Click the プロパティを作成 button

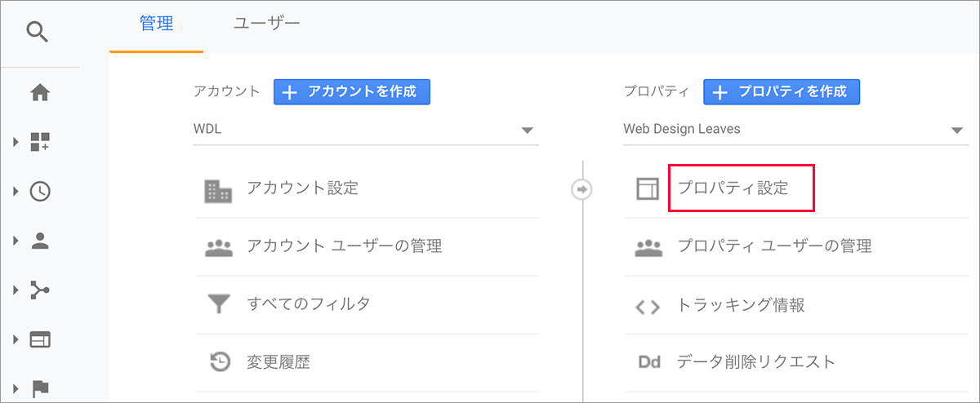(x=781, y=92)
